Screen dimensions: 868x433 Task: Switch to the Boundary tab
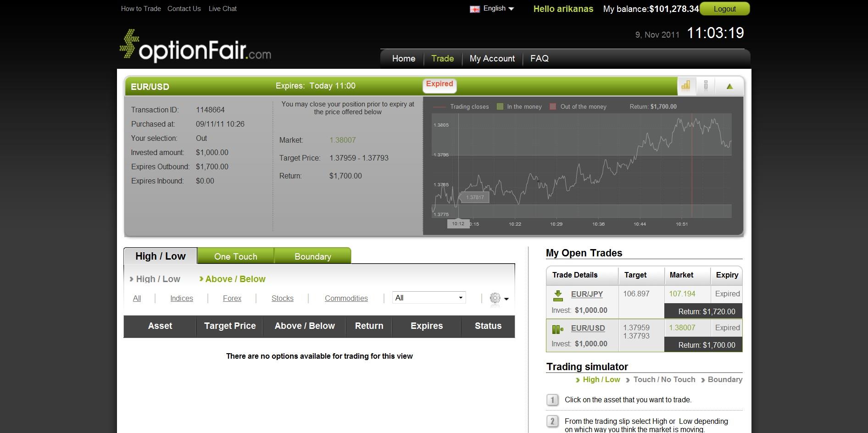point(312,256)
